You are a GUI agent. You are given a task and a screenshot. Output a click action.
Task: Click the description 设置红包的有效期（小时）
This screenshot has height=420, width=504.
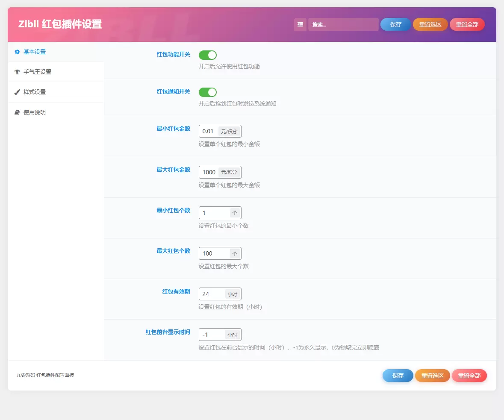click(231, 307)
